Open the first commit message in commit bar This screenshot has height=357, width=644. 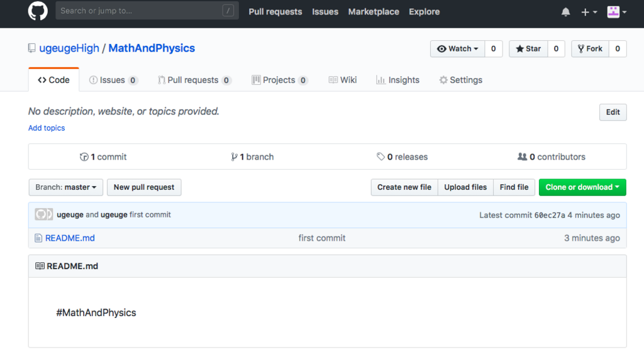coord(150,214)
